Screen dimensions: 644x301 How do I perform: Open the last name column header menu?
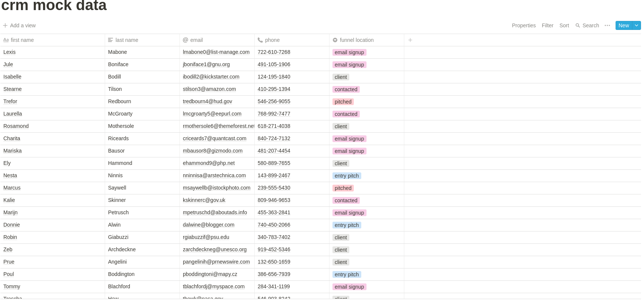click(127, 40)
